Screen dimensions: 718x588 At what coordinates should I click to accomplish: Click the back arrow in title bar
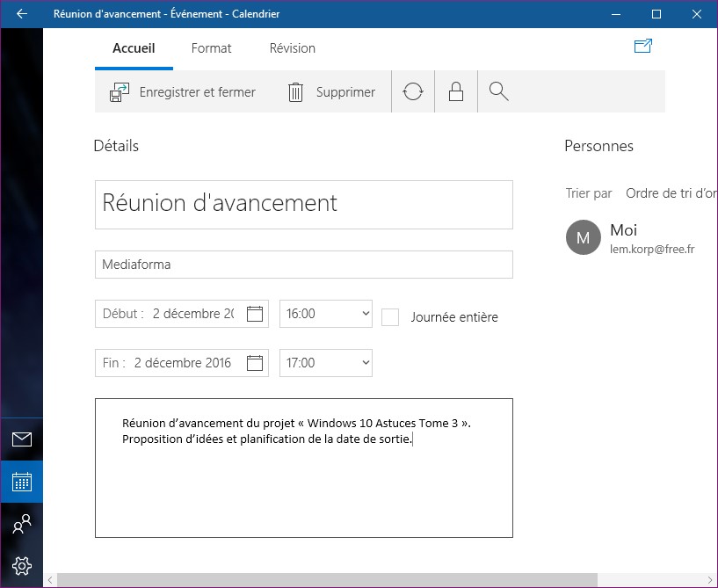(x=22, y=14)
